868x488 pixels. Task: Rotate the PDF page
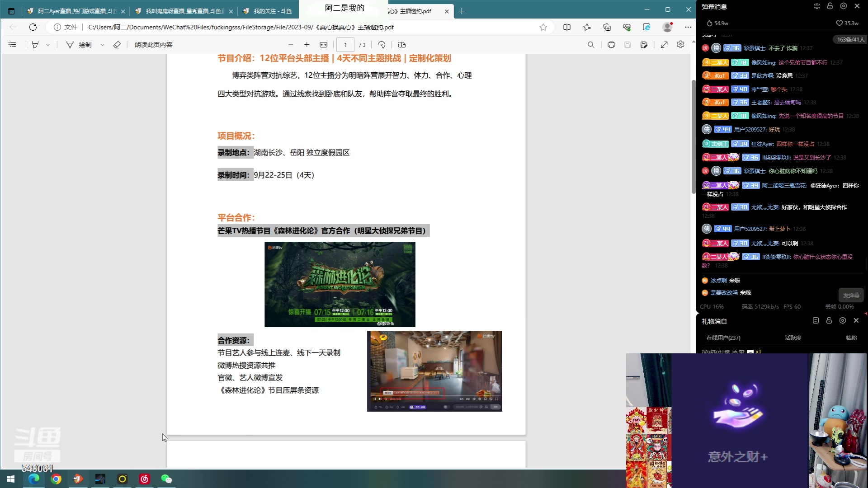click(x=382, y=45)
